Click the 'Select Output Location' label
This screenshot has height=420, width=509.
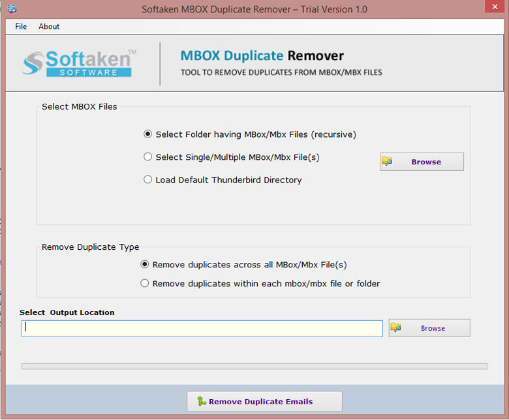(67, 312)
